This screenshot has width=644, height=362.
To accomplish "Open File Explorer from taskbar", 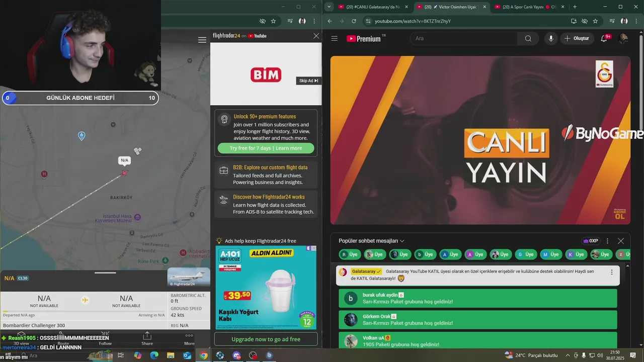I will (171, 355).
